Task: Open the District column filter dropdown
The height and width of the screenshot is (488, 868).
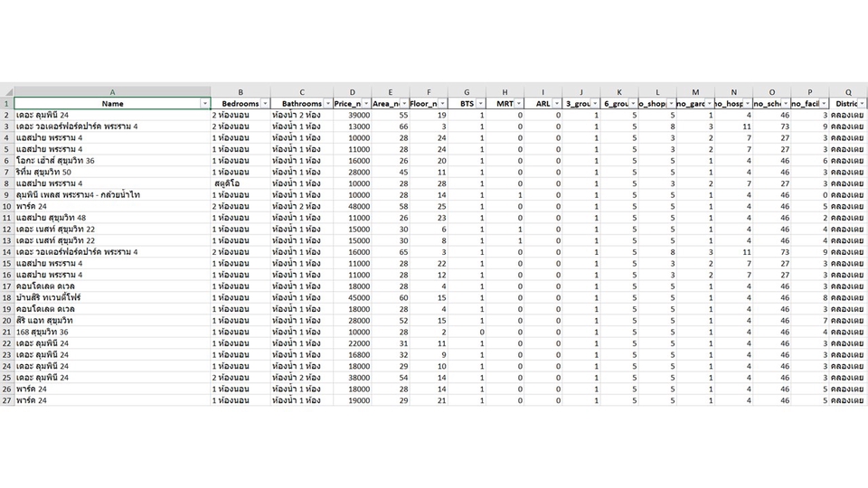Action: 862,103
